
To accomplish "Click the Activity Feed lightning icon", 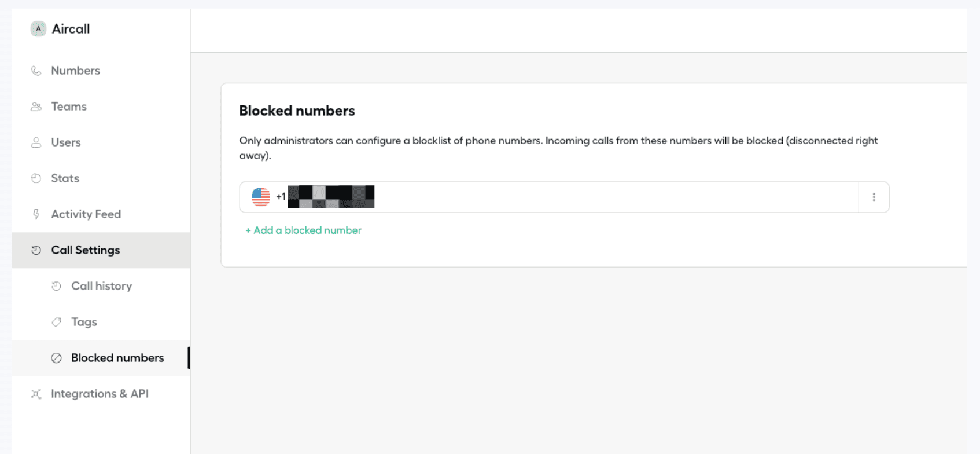I will (x=36, y=214).
